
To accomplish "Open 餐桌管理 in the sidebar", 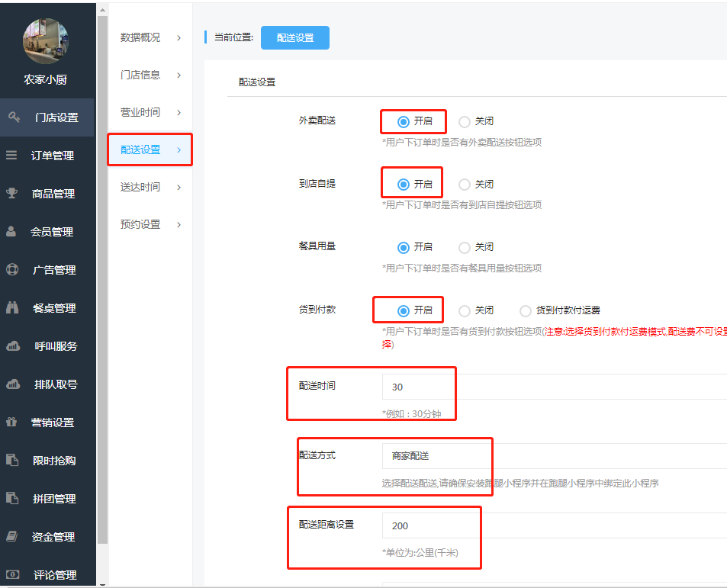I will point(47,307).
